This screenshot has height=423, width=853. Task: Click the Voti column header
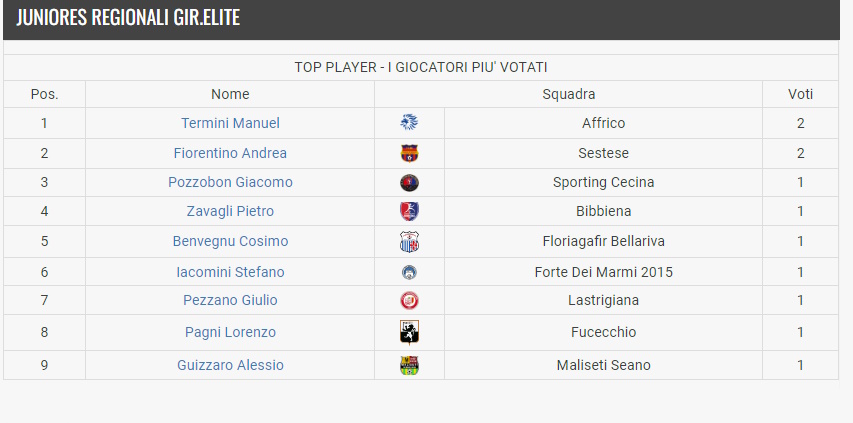(x=800, y=94)
